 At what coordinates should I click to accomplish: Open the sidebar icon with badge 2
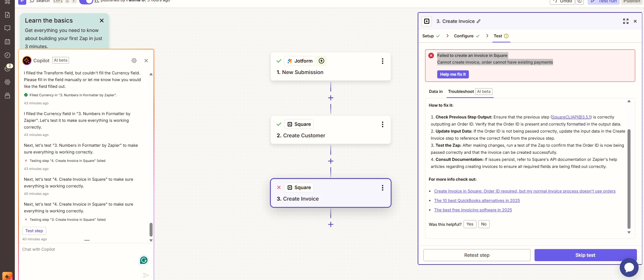tap(8, 68)
